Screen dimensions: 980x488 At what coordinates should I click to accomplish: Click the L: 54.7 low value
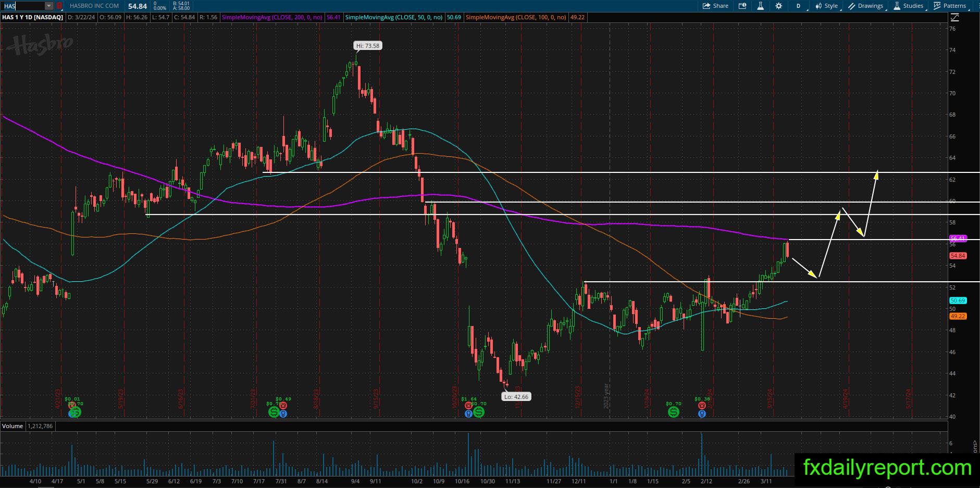coord(161,17)
